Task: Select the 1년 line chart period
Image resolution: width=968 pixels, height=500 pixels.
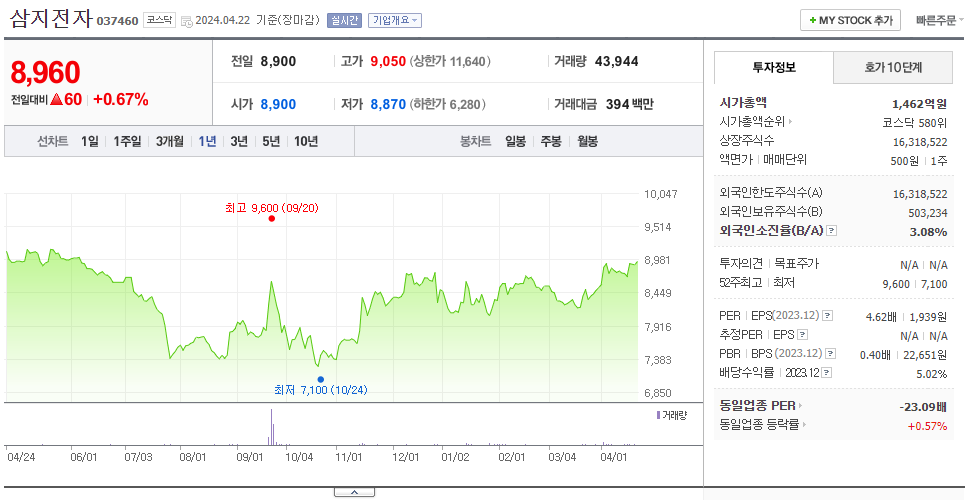Action: click(x=207, y=141)
